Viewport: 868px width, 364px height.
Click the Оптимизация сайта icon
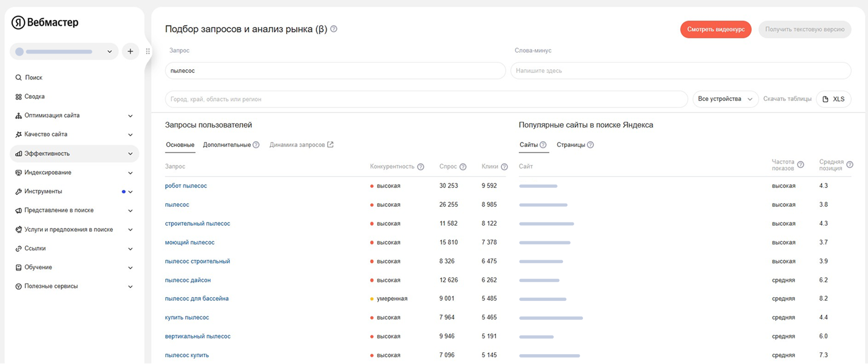point(18,116)
